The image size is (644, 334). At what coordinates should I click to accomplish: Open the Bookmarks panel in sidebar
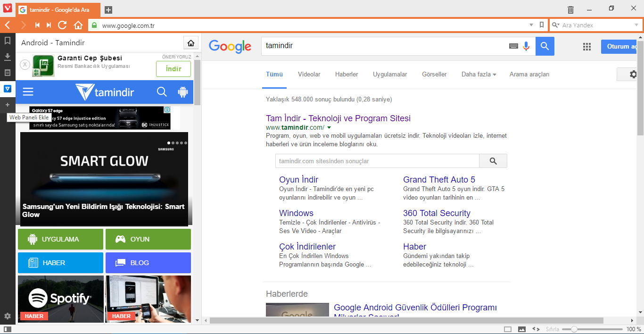pyautogui.click(x=8, y=41)
